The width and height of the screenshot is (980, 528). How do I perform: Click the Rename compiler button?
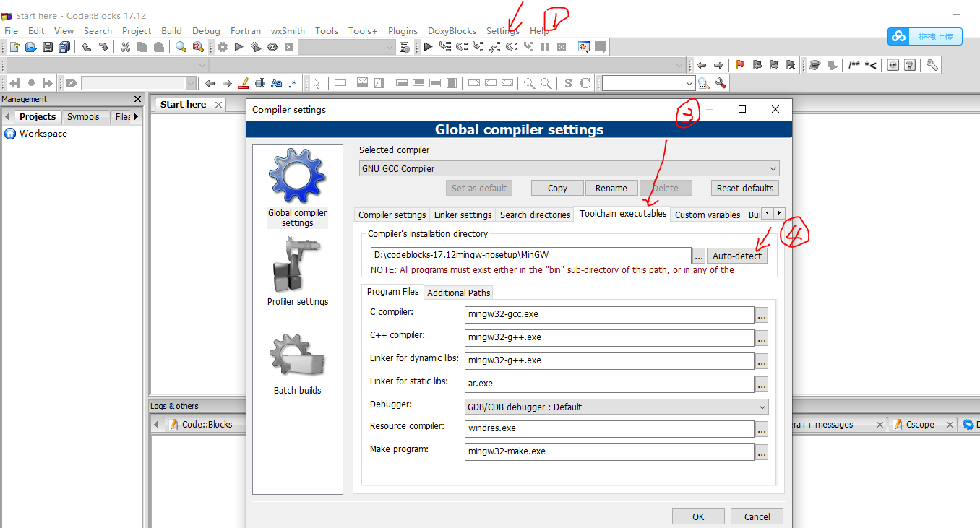click(x=611, y=188)
